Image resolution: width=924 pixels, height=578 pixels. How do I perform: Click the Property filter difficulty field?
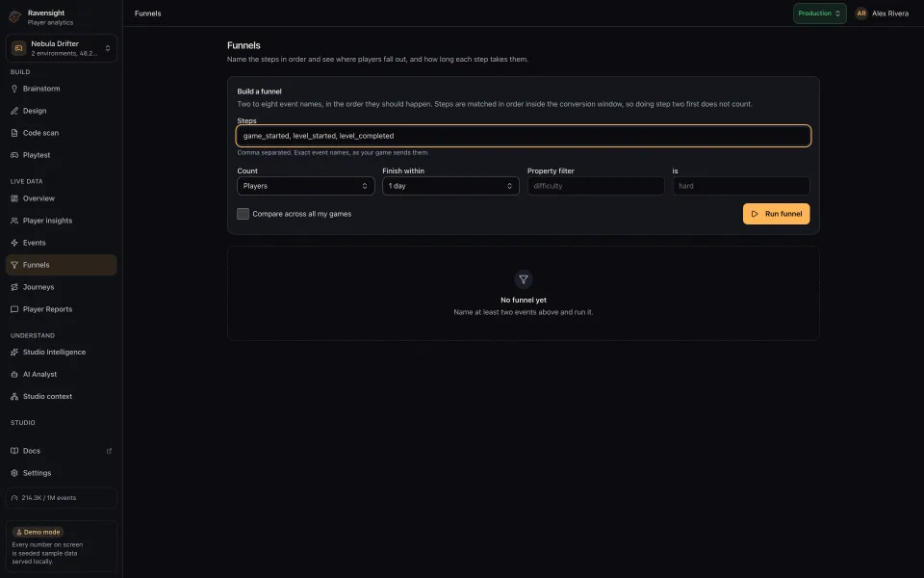click(x=596, y=186)
